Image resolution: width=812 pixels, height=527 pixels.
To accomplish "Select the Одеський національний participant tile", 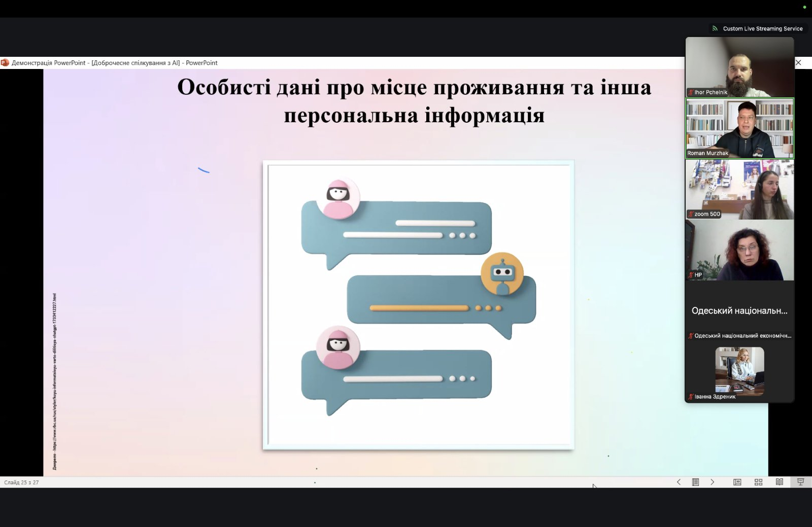I will [x=739, y=311].
